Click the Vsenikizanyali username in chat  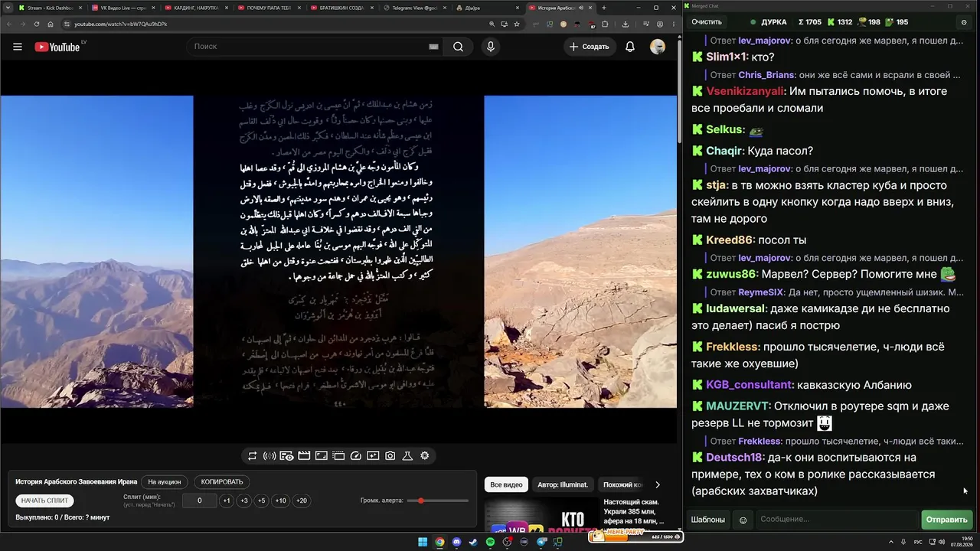click(745, 91)
